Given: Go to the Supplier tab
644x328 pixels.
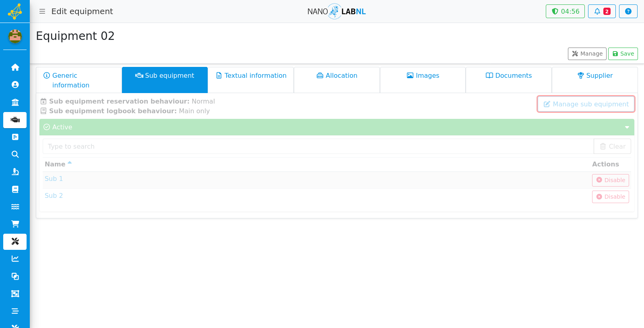Looking at the screenshot, I should click(595, 80).
